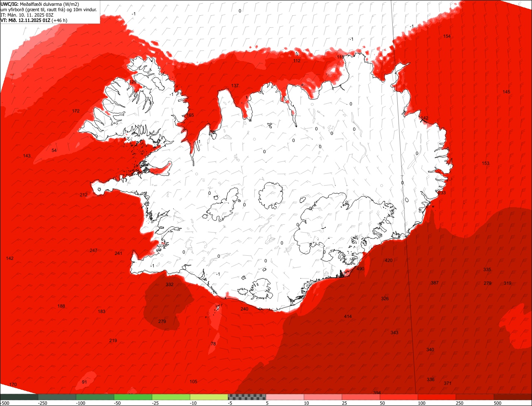The image size is (532, 406).
Task: Click the value 183 on the map
Action: coord(101,311)
